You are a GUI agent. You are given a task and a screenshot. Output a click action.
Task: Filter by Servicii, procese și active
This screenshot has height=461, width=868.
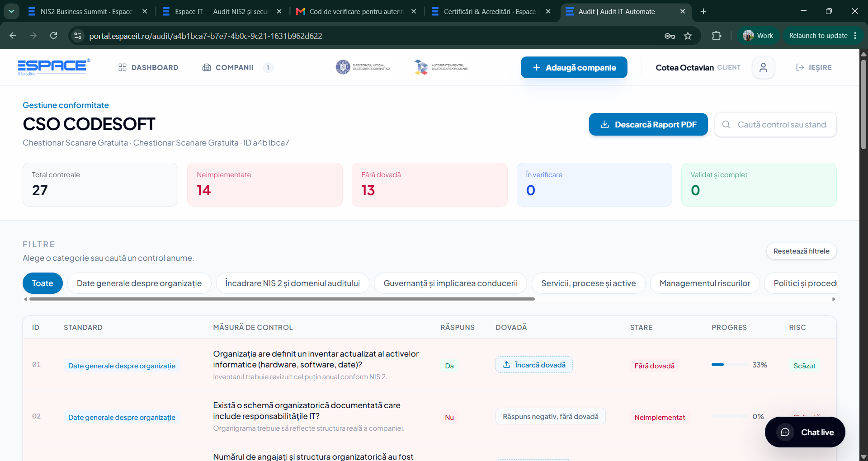pyautogui.click(x=588, y=283)
